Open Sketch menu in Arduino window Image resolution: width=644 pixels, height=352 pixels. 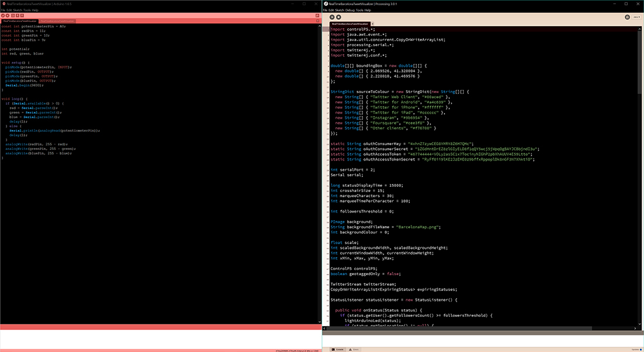coord(18,11)
